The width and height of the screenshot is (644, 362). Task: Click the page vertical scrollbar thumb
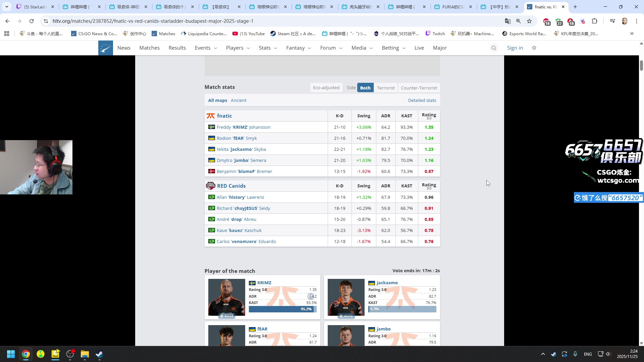point(641,65)
